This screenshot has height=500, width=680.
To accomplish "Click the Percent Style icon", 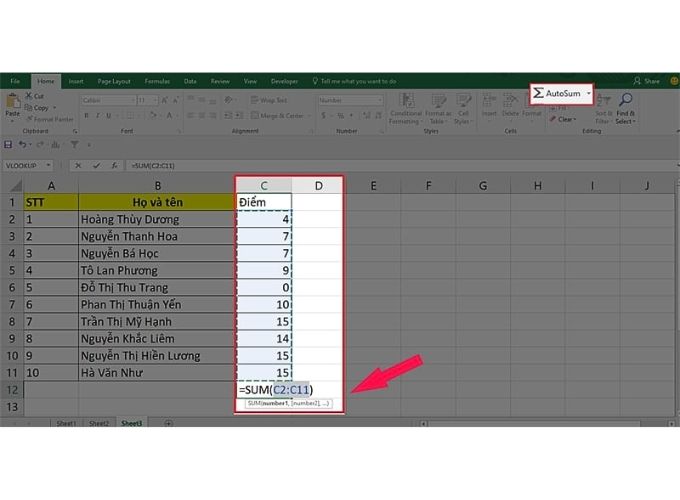I will coord(340,115).
